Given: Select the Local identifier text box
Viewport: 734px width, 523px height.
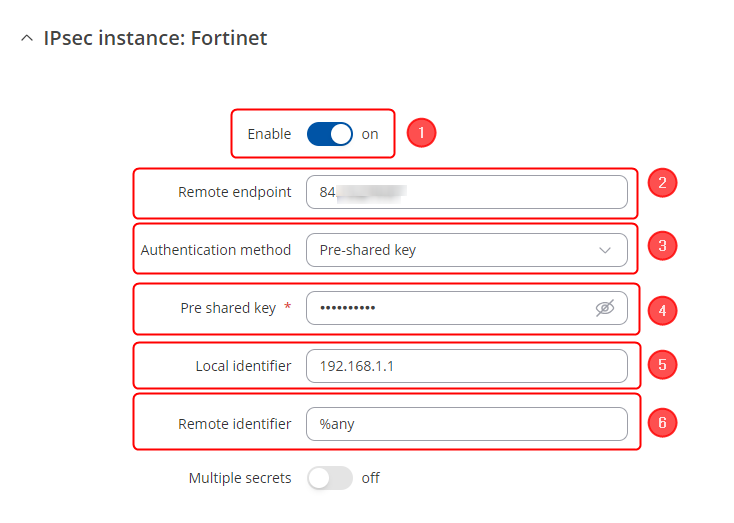Looking at the screenshot, I should (466, 366).
